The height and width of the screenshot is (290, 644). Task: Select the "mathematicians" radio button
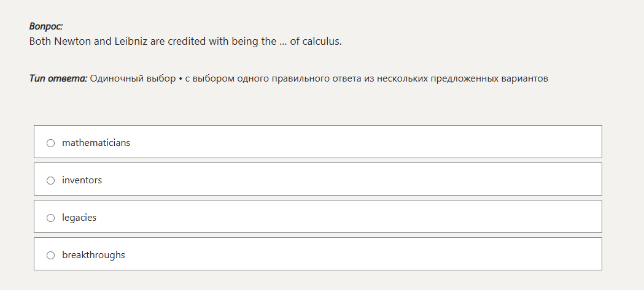click(50, 143)
